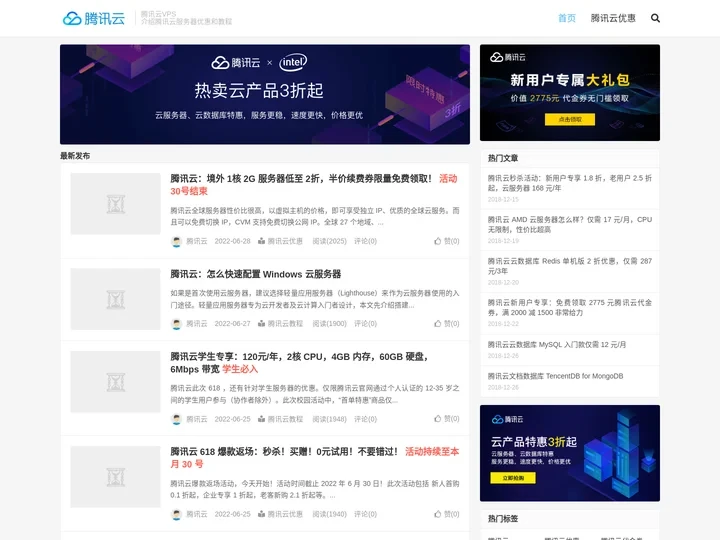Image resolution: width=720 pixels, height=540 pixels.
Task: Click category icon on the 学生专享 post
Action: click(x=261, y=419)
